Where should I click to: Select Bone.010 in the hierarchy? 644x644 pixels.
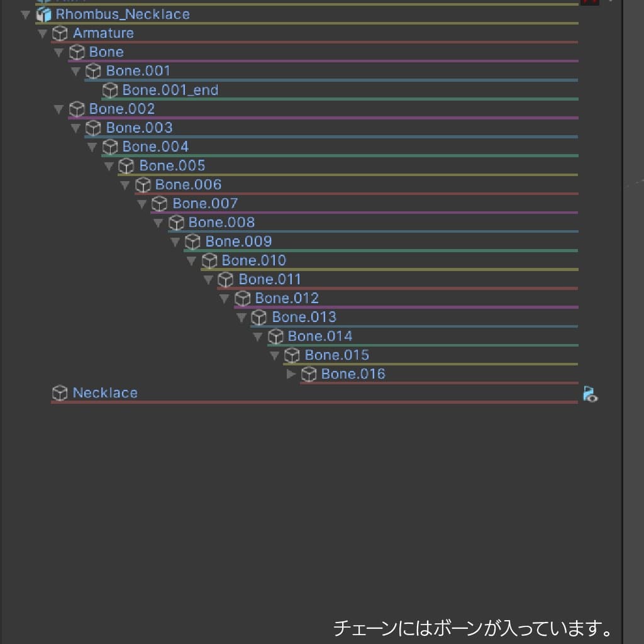[x=255, y=260]
